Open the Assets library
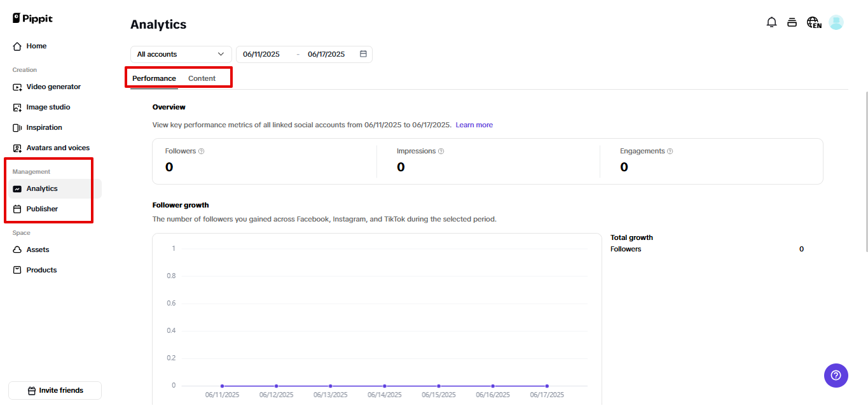868x408 pixels. pos(37,250)
